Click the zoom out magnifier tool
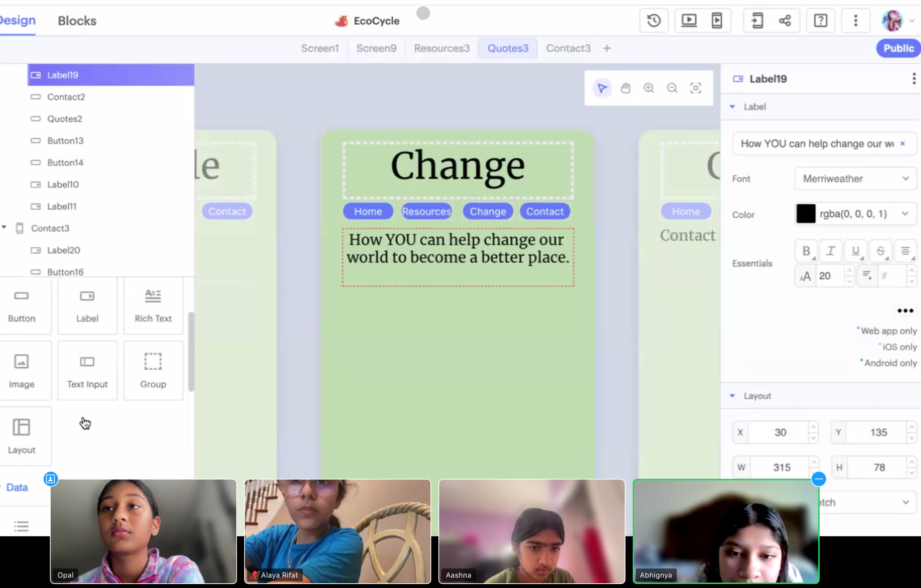921x588 pixels. (672, 88)
